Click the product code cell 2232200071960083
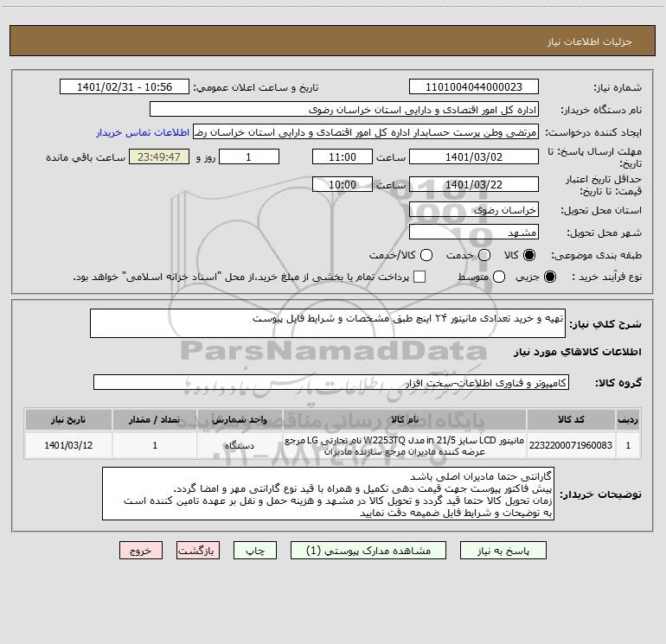This screenshot has width=666, height=644. point(571,445)
